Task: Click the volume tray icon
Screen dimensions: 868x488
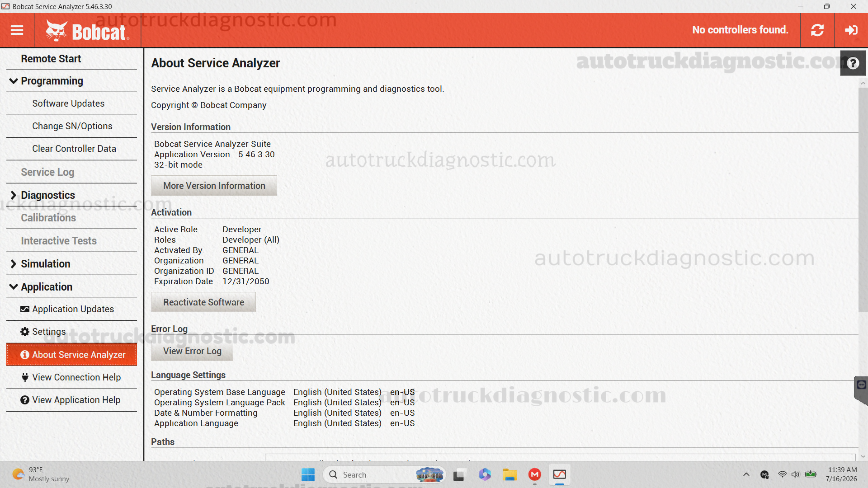Action: pyautogui.click(x=796, y=474)
